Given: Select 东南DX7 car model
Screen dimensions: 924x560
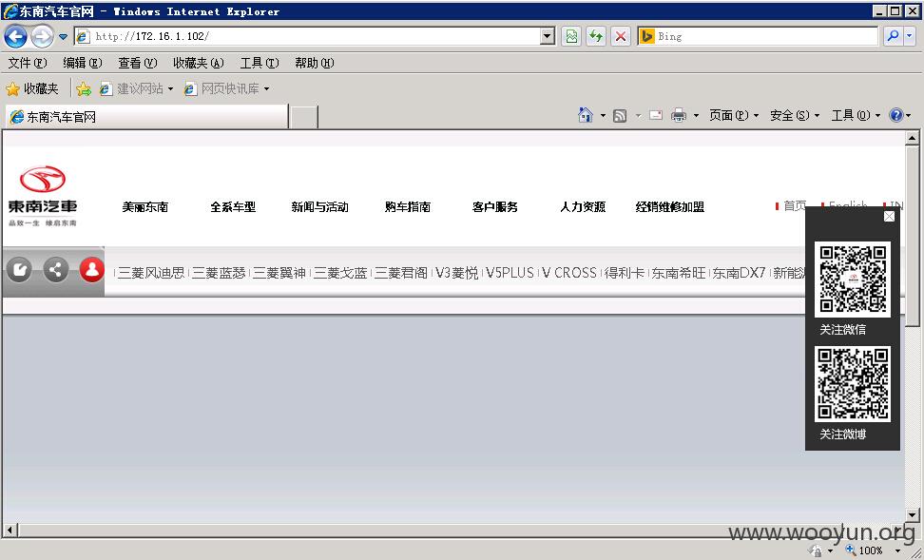Looking at the screenshot, I should [x=739, y=273].
